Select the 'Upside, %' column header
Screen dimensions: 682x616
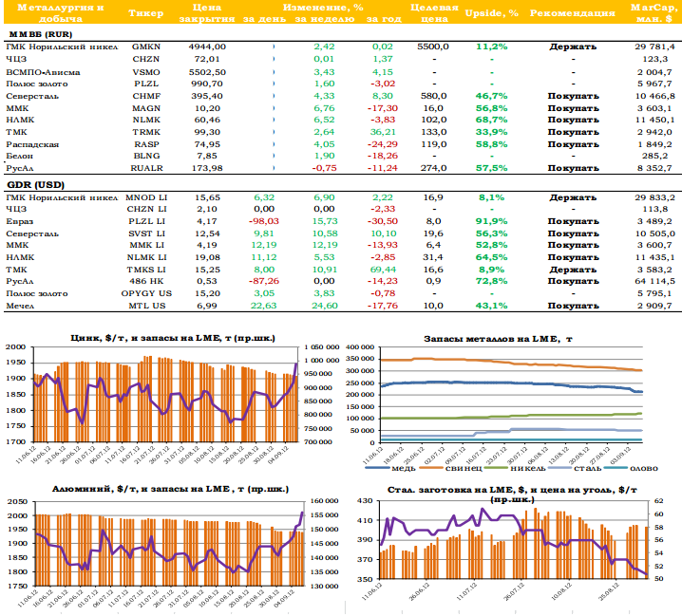tap(491, 13)
